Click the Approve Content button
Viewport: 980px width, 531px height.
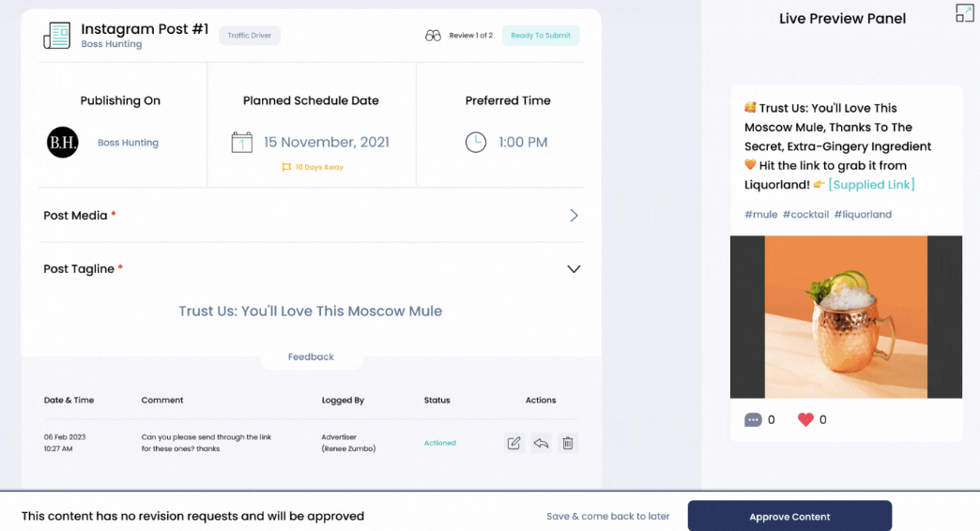789,516
